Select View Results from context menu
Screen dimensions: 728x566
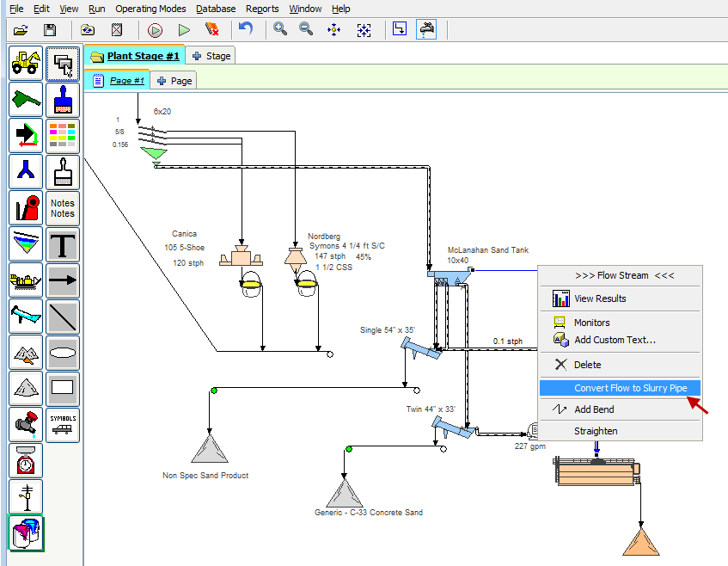[600, 298]
